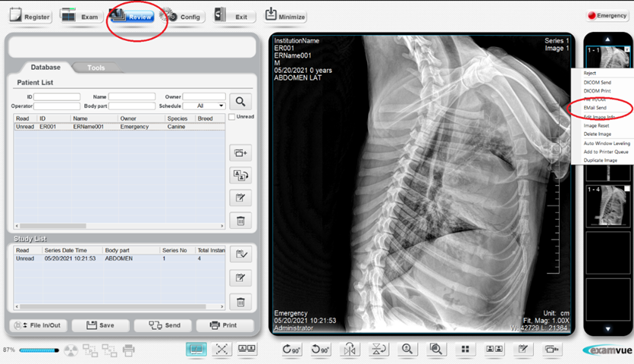Toggle the Unread checkbox

(x=232, y=117)
